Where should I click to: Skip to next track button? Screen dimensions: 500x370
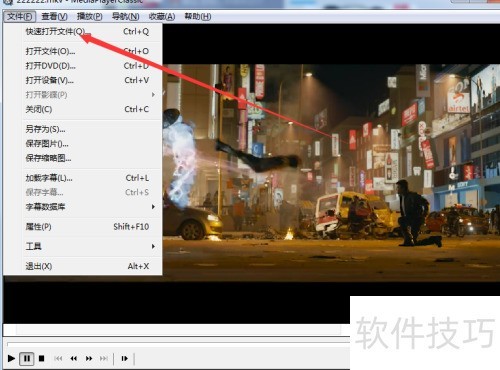pos(104,359)
